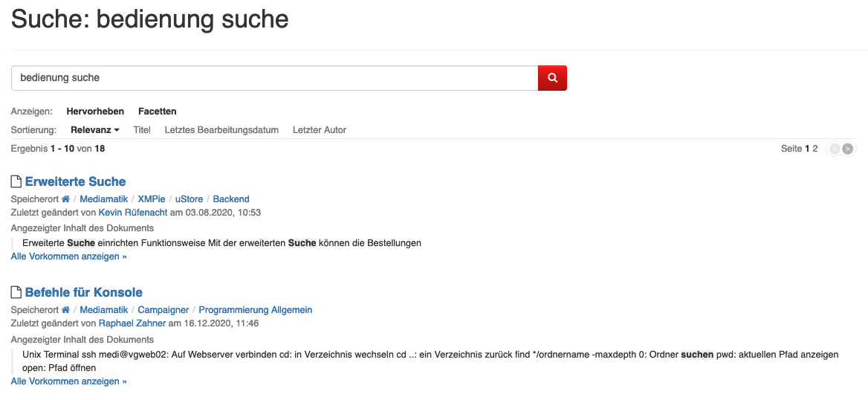The image size is (868, 400).
Task: Click the previous results page arrow
Action: click(835, 149)
